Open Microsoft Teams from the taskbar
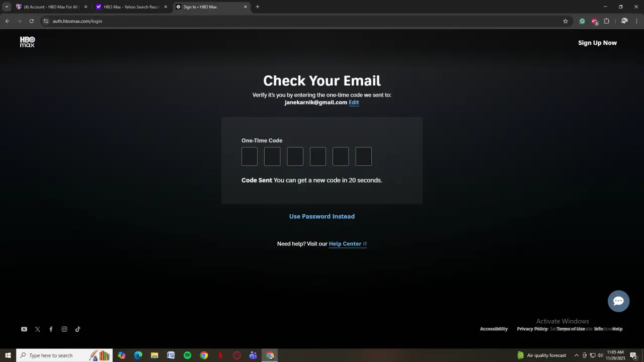Screen dimensions: 644x362 tap(253, 355)
